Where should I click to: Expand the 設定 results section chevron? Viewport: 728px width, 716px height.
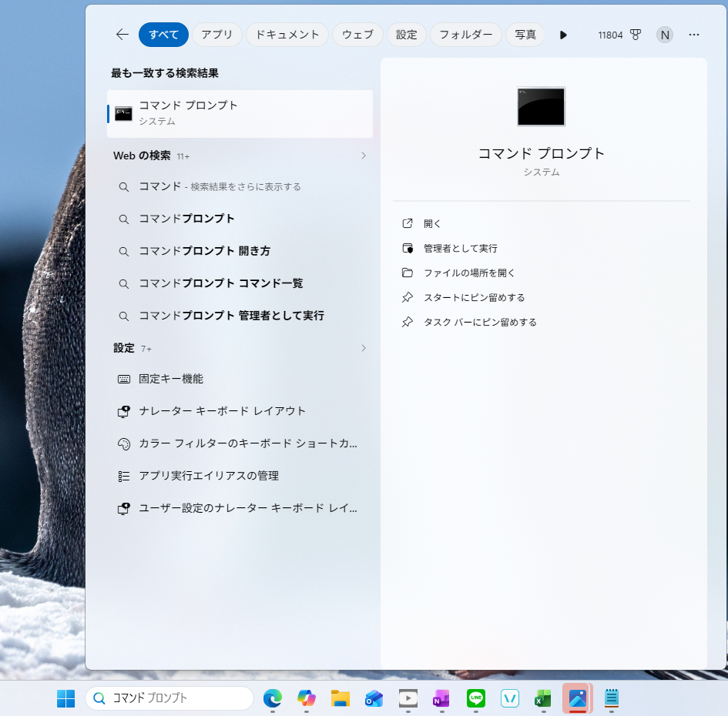point(364,348)
